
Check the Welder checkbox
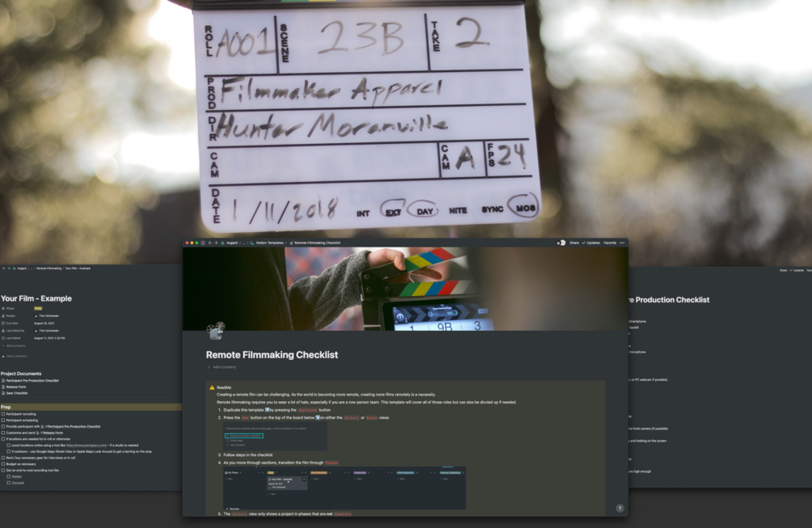pos(8,476)
